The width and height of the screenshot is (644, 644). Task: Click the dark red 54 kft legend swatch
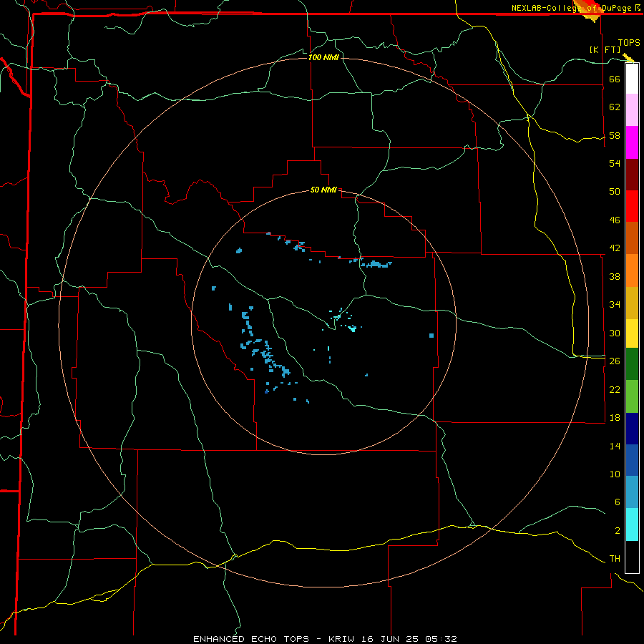coord(632,175)
